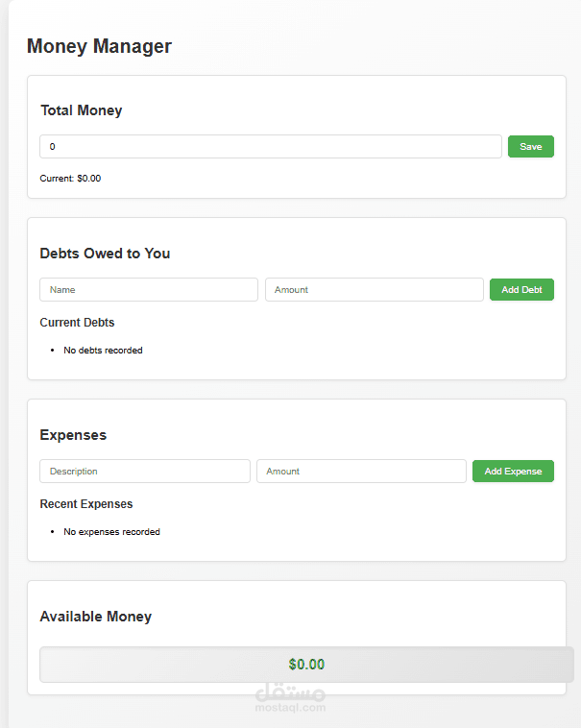Click the Total Money section heading
The width and height of the screenshot is (581, 728).
[x=82, y=110]
